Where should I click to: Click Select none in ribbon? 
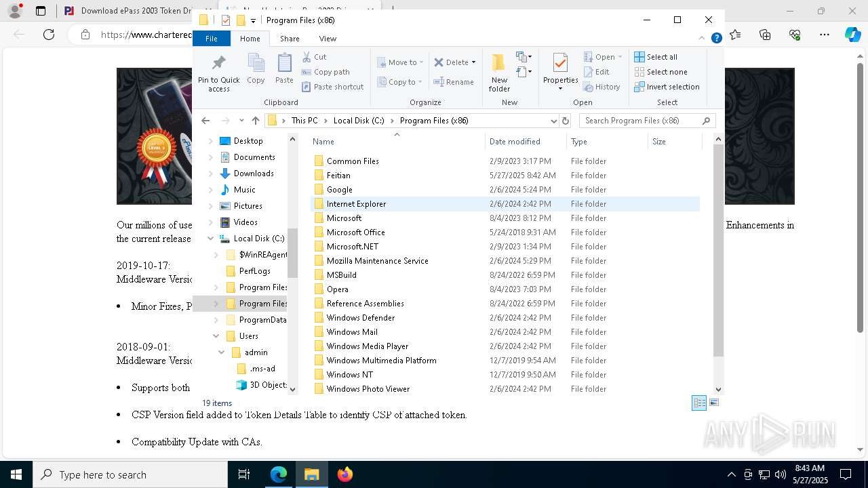tap(660, 72)
